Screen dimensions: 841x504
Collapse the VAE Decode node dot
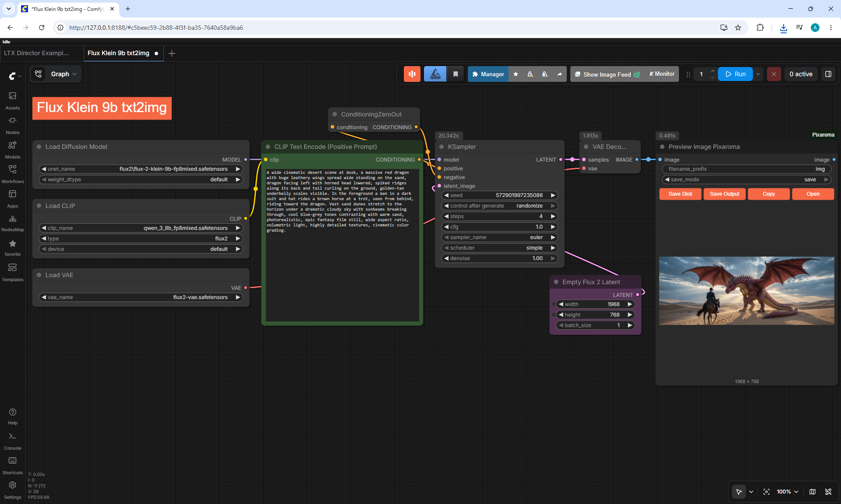[586, 147]
